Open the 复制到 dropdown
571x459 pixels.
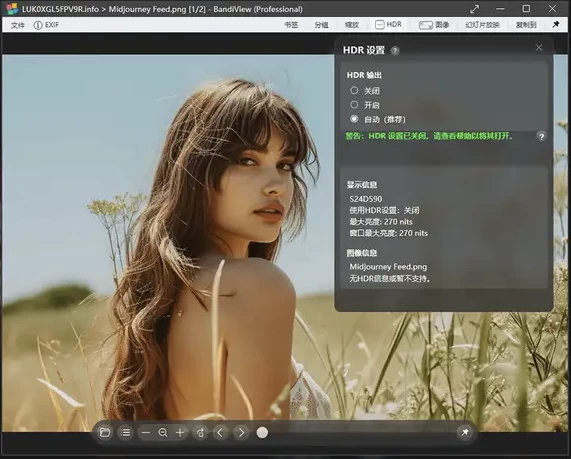pyautogui.click(x=526, y=25)
